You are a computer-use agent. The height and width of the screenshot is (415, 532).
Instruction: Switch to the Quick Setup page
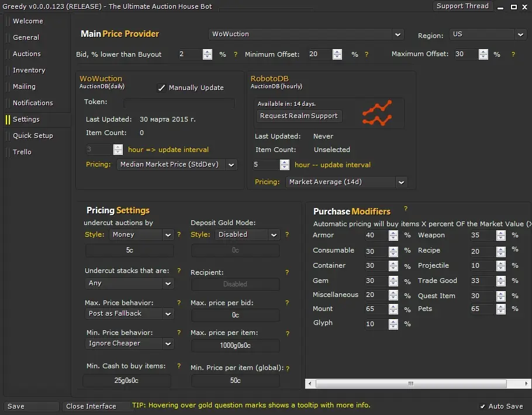click(x=33, y=136)
